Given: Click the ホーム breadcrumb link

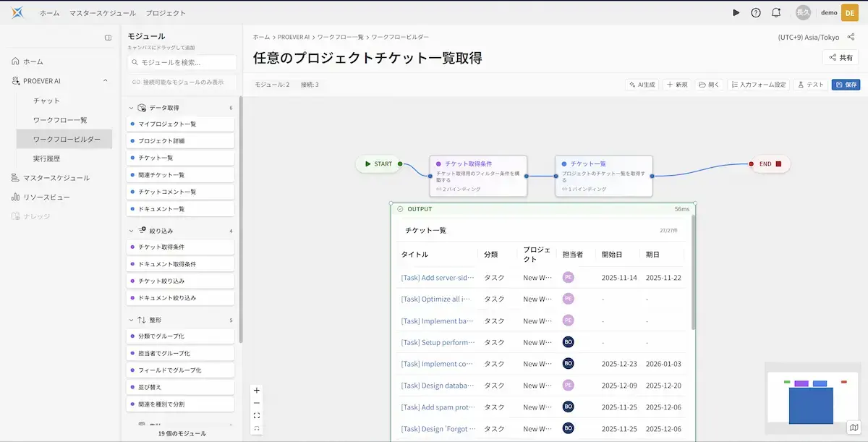Looking at the screenshot, I should (x=261, y=36).
